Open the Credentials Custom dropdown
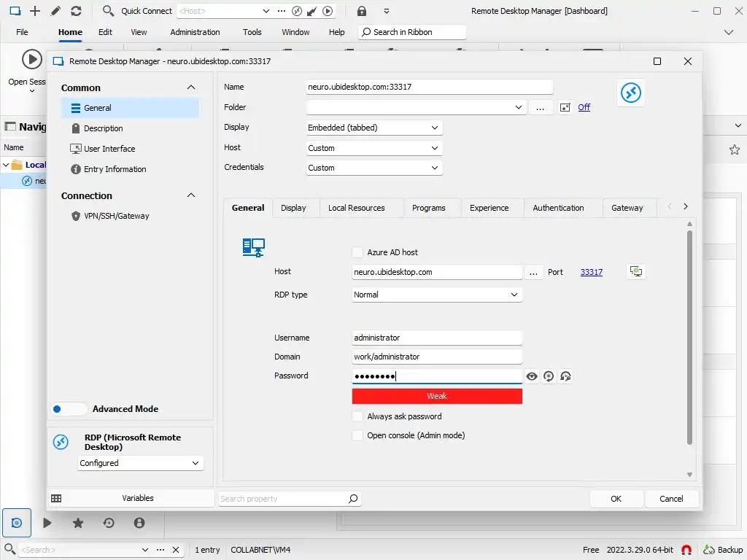 (374, 168)
